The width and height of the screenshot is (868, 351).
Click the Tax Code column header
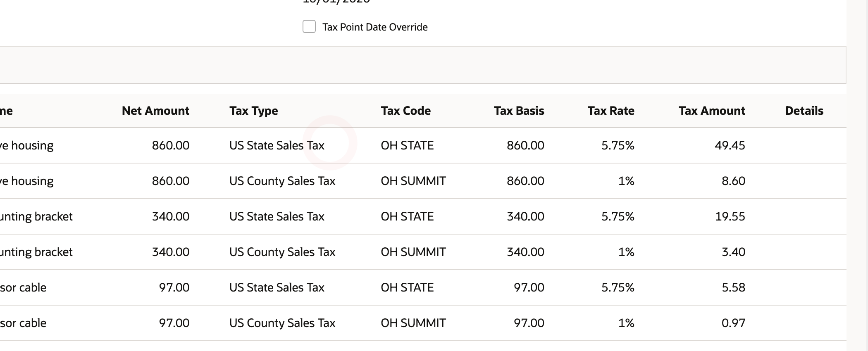click(406, 111)
